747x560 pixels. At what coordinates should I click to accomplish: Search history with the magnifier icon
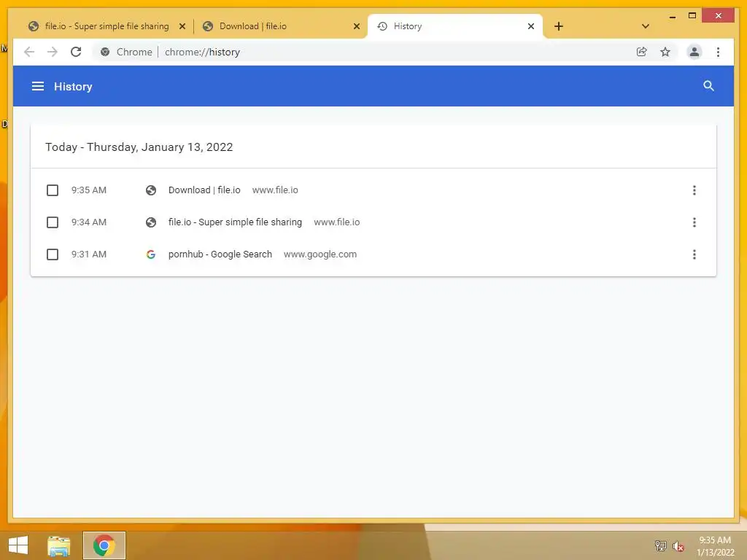point(708,86)
